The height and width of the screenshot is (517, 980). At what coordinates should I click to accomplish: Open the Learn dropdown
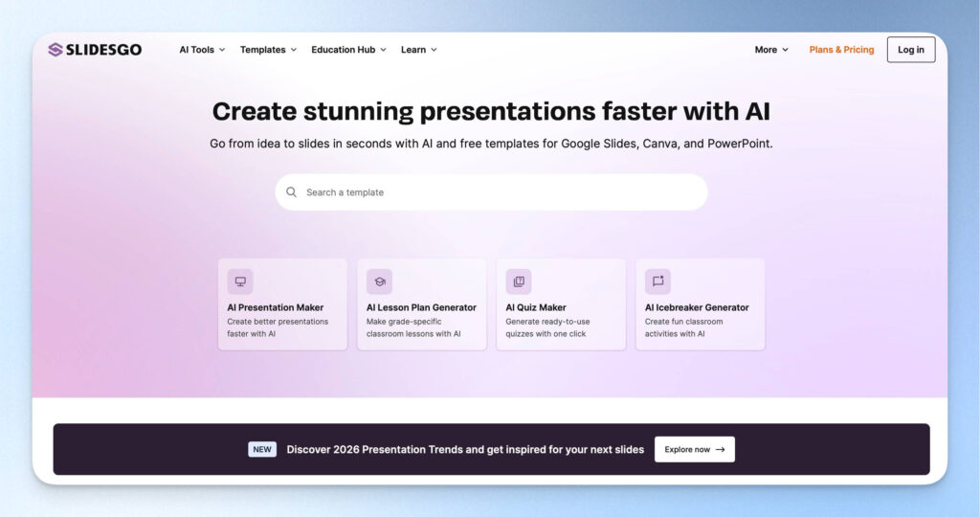(419, 50)
